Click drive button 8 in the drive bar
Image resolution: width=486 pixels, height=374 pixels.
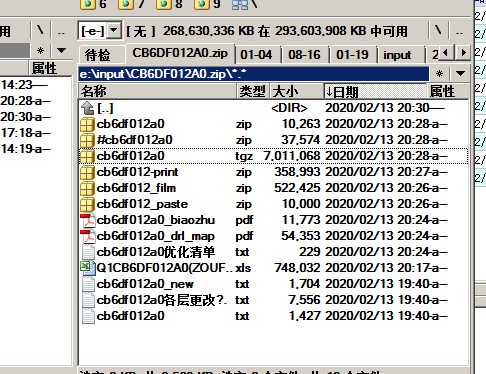169,4
